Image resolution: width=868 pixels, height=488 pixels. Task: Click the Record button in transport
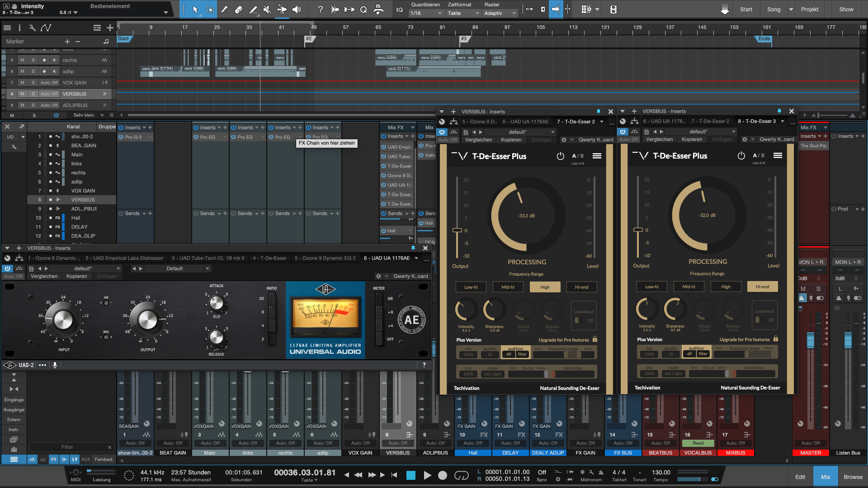443,475
